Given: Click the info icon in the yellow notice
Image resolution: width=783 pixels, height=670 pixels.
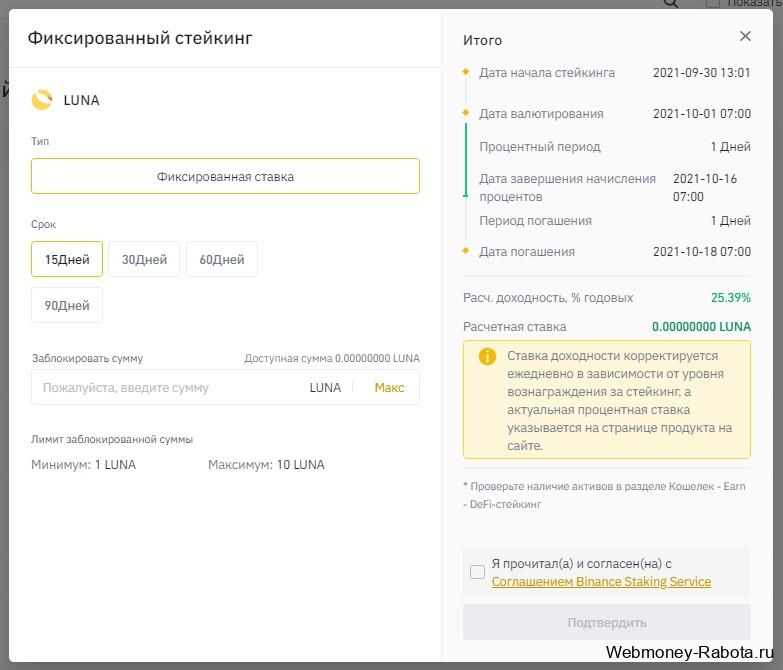Looking at the screenshot, I should [x=487, y=356].
